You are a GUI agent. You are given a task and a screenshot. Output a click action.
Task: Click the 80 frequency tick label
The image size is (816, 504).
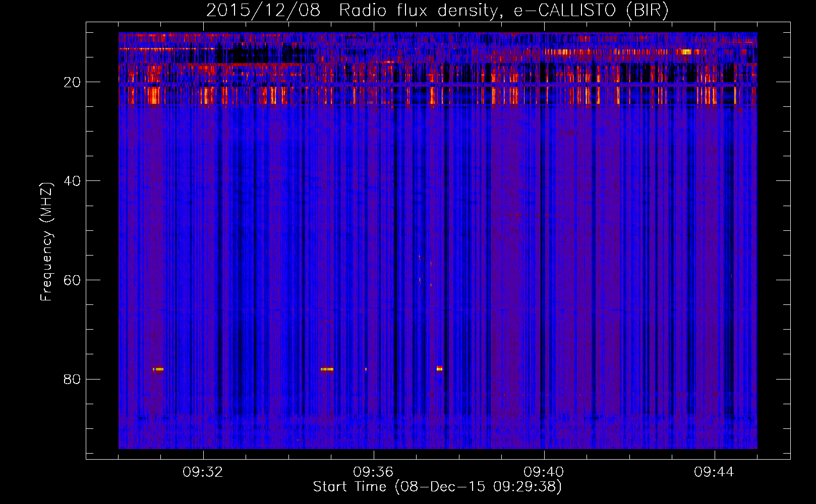(x=72, y=379)
